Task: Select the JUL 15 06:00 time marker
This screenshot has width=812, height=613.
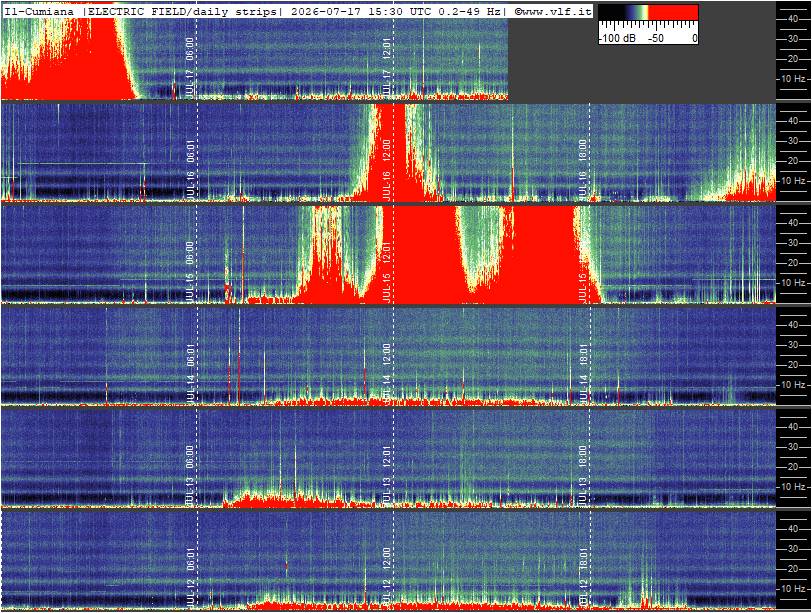Action: click(190, 271)
